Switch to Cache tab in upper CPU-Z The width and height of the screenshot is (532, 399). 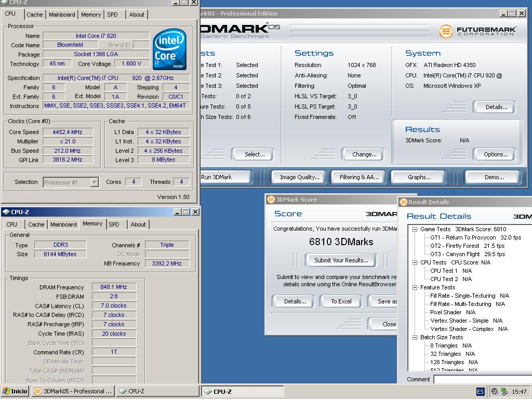[35, 15]
